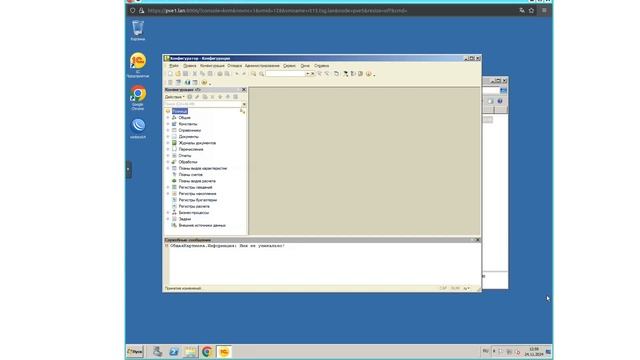This screenshot has height=360, width=640.
Task: Click the New document toolbar icon
Action: tap(170, 74)
